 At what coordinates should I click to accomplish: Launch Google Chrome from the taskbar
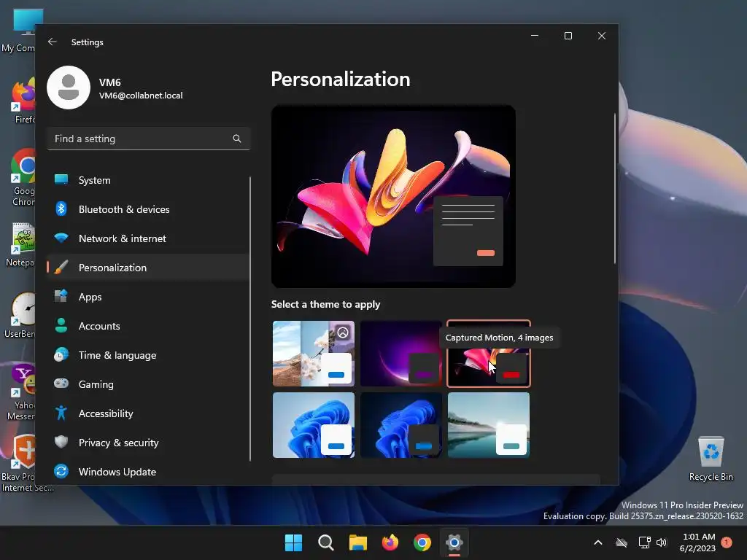point(422,542)
